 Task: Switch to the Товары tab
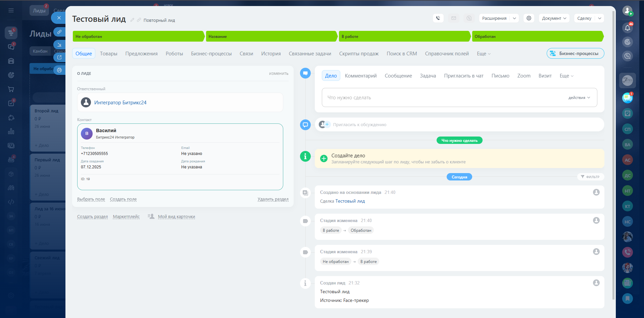108,54
